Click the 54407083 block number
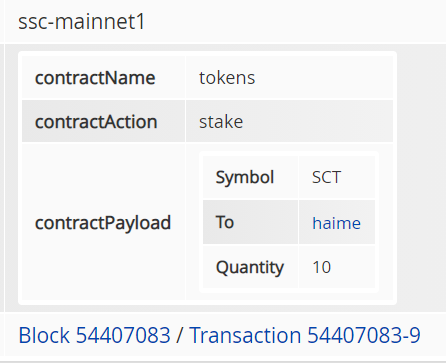This screenshot has height=363, width=446. tap(123, 335)
